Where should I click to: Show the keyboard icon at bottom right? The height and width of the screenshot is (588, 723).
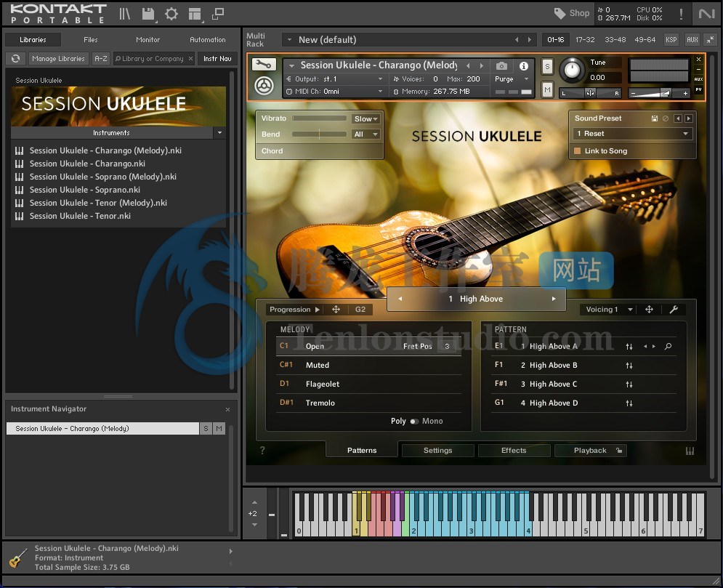pyautogui.click(x=690, y=451)
